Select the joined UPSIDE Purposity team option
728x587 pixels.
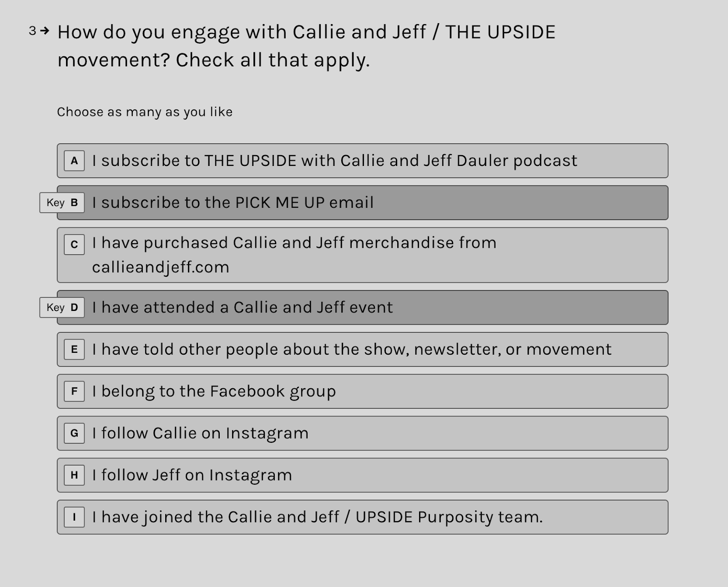click(362, 517)
